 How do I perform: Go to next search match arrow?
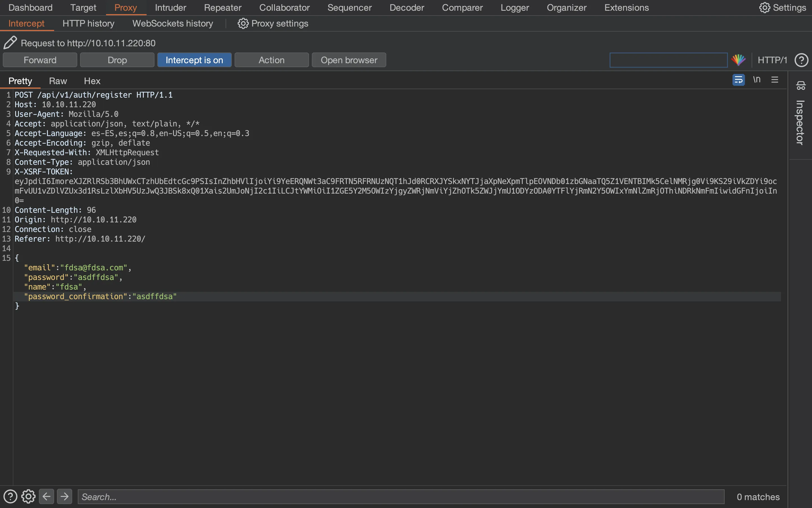coord(64,497)
